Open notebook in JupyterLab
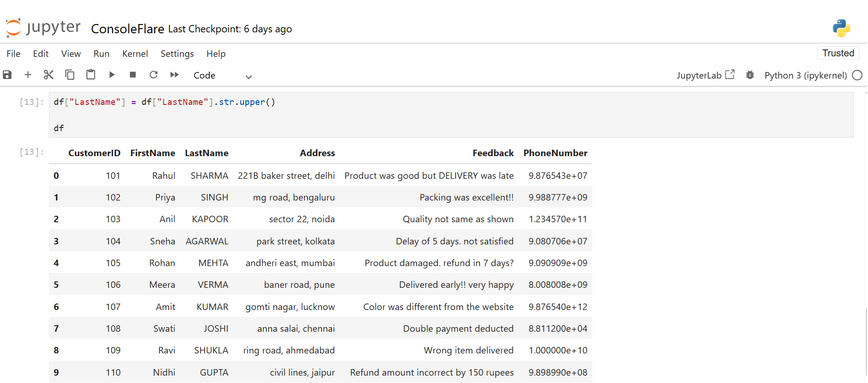The width and height of the screenshot is (868, 383). coord(705,75)
